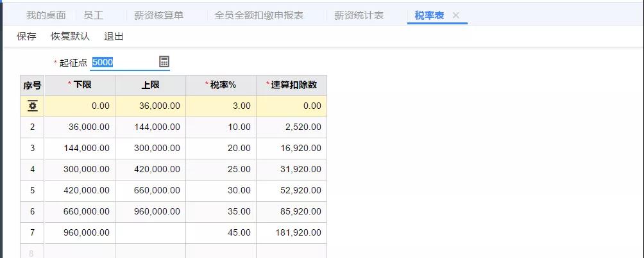Edit the 45.00 tax rate cell
The height and width of the screenshot is (258, 644).
click(221, 233)
